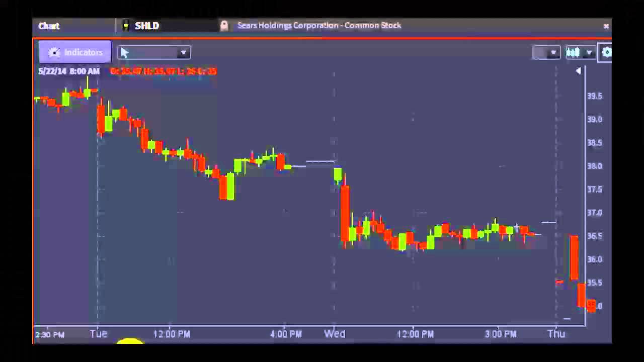Click the 39.5 price axis label
This screenshot has height=362, width=644.
[x=594, y=96]
